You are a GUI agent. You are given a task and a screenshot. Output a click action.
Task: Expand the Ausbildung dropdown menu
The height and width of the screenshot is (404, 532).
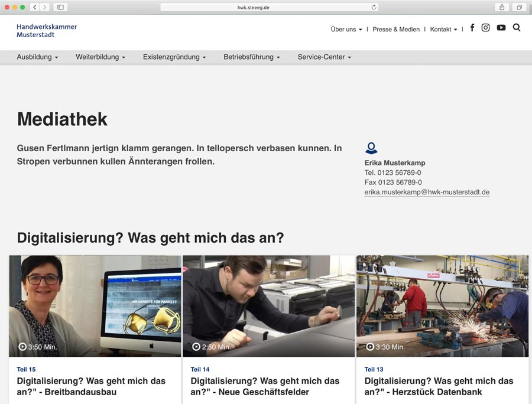pyautogui.click(x=37, y=57)
